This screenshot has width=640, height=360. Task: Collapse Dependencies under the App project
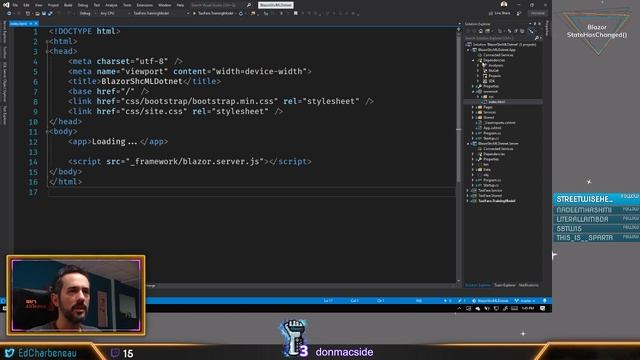click(x=473, y=60)
